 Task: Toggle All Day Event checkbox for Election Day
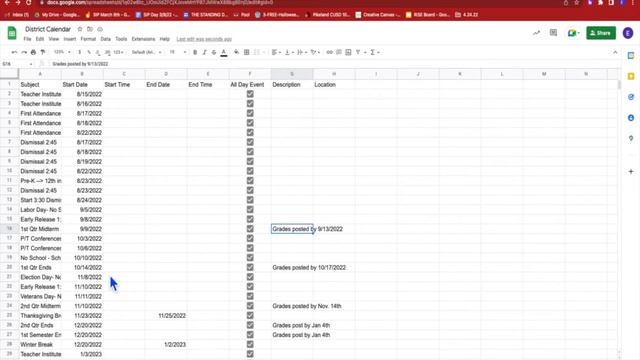250,277
